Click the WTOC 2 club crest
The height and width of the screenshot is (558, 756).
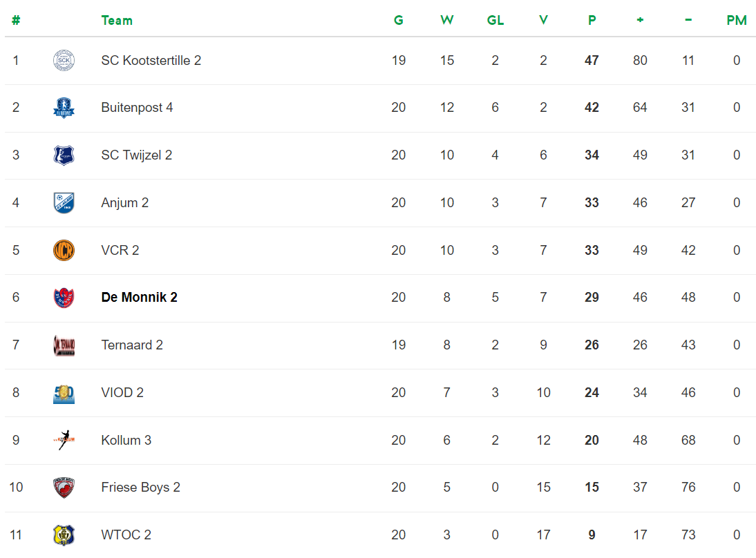click(64, 535)
